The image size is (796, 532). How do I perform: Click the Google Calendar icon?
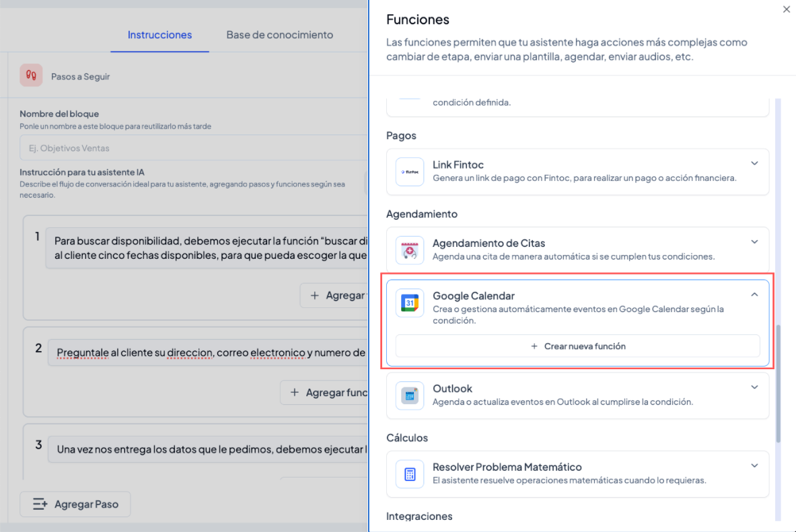pos(410,303)
